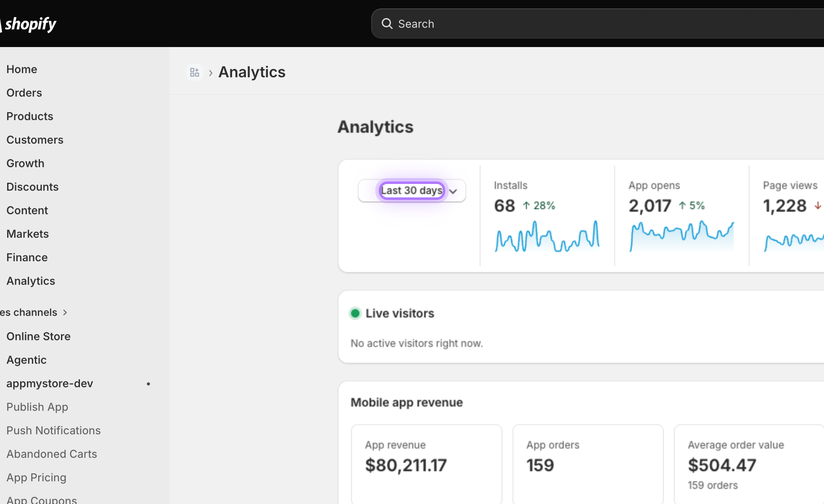The width and height of the screenshot is (824, 504).
Task: Click the pin dot beside appmystore-dev
Action: 148,384
